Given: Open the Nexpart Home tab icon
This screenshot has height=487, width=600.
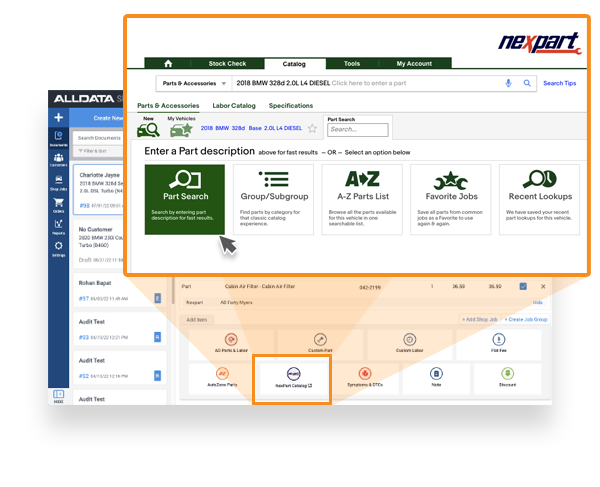Looking at the screenshot, I should click(x=168, y=64).
